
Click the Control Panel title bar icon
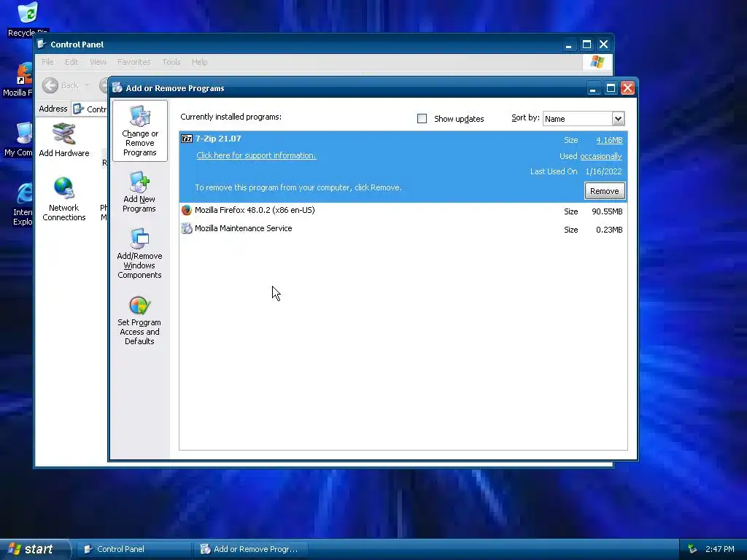[x=42, y=44]
